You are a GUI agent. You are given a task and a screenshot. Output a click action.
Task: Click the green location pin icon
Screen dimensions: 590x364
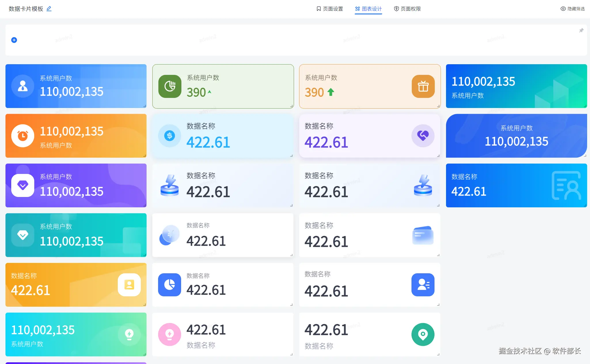(423, 334)
